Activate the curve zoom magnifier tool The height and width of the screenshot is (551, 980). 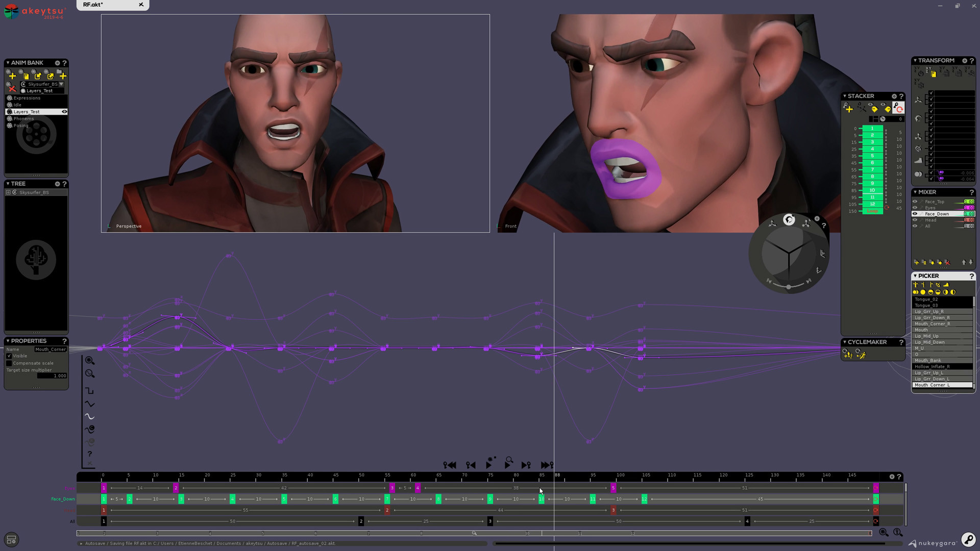90,373
